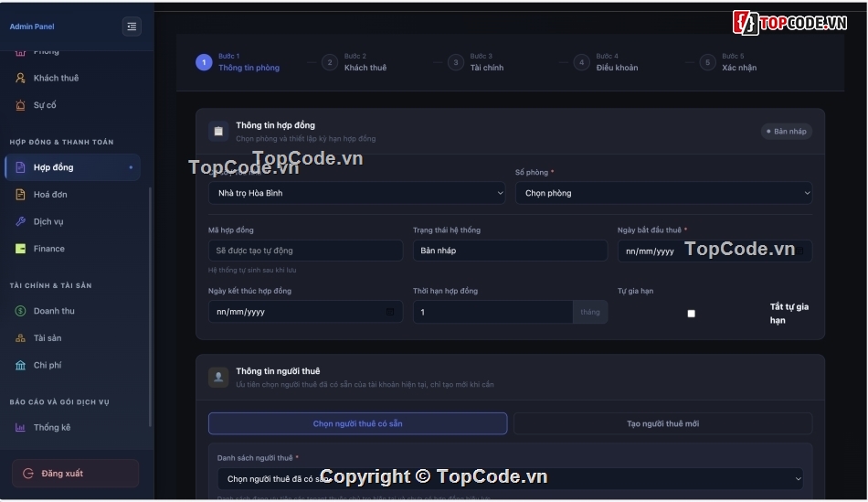Click Thông tin phòng step label
Viewport: 868px width, 502px height.
click(249, 68)
